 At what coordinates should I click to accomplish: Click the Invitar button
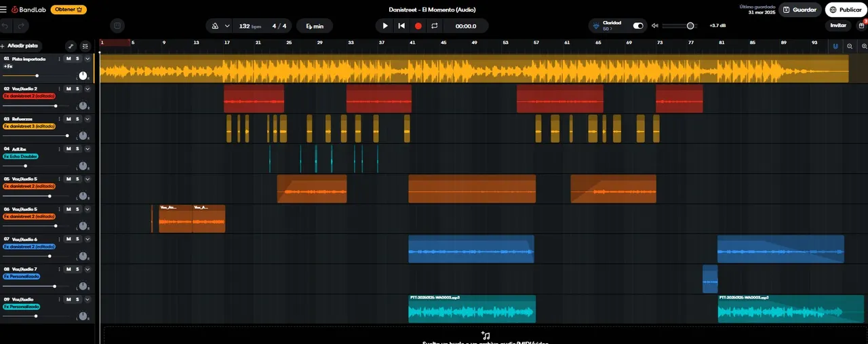tap(838, 25)
